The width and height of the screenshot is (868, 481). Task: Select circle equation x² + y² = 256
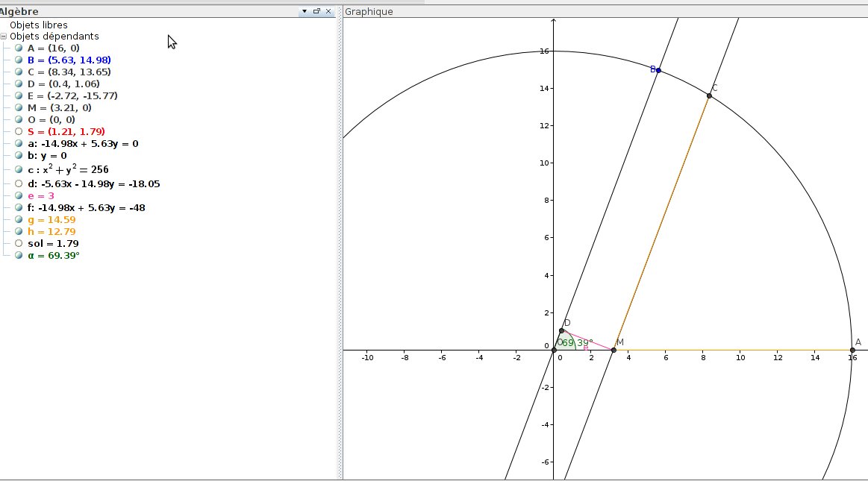68,169
